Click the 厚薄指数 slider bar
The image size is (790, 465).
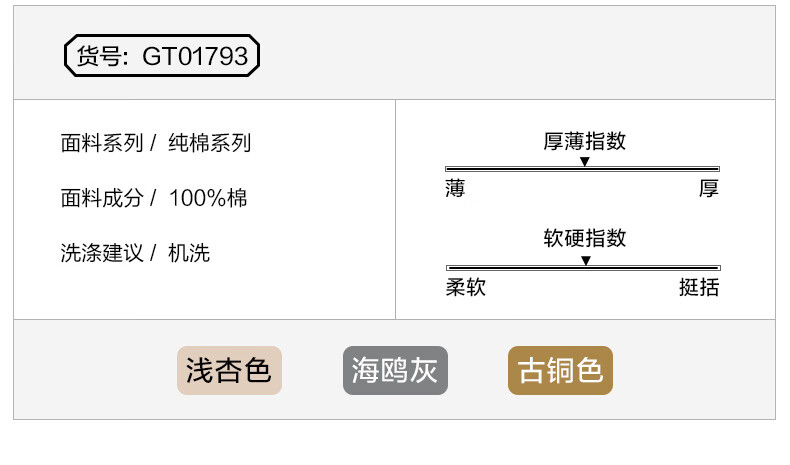pyautogui.click(x=582, y=169)
